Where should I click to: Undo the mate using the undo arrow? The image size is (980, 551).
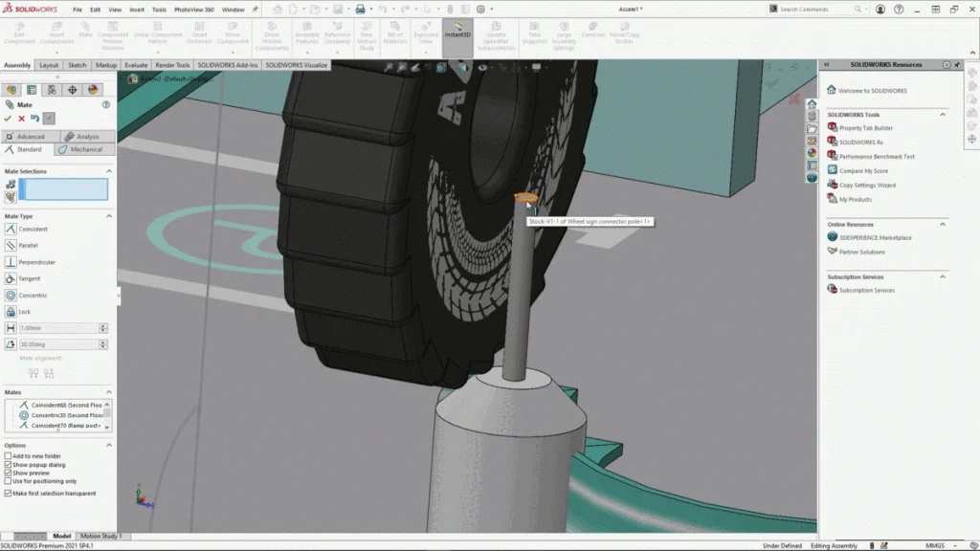coord(34,119)
